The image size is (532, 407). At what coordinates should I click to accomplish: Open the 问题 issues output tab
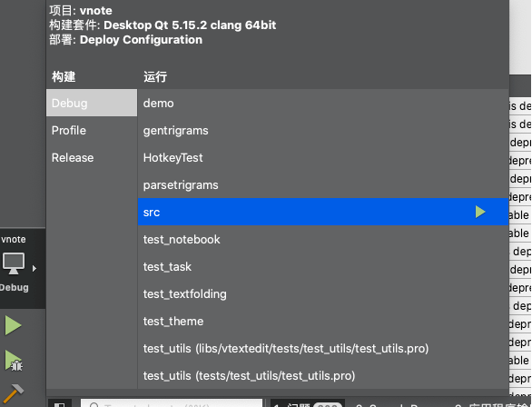(x=307, y=404)
